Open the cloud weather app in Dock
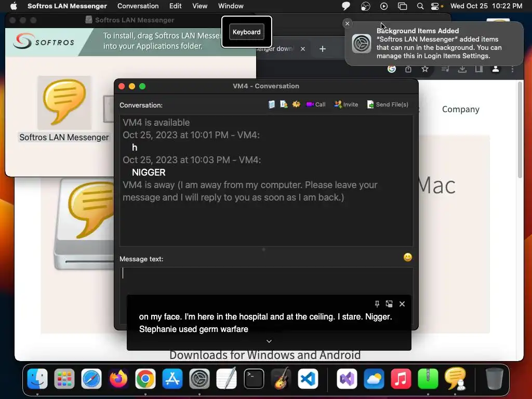 374,379
